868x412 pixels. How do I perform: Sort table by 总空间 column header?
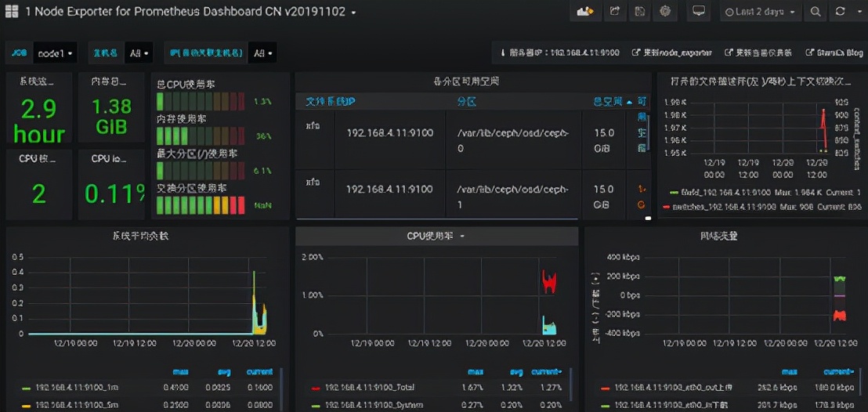[x=613, y=102]
